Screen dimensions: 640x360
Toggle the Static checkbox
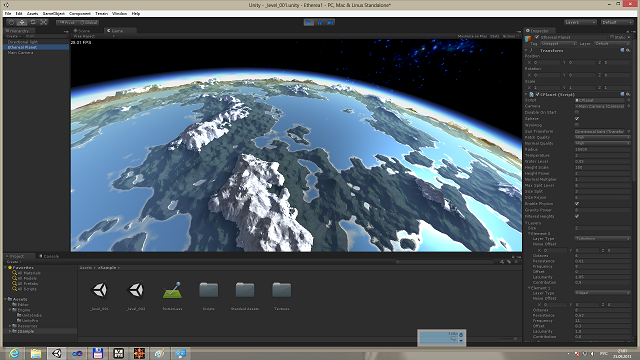pos(612,37)
